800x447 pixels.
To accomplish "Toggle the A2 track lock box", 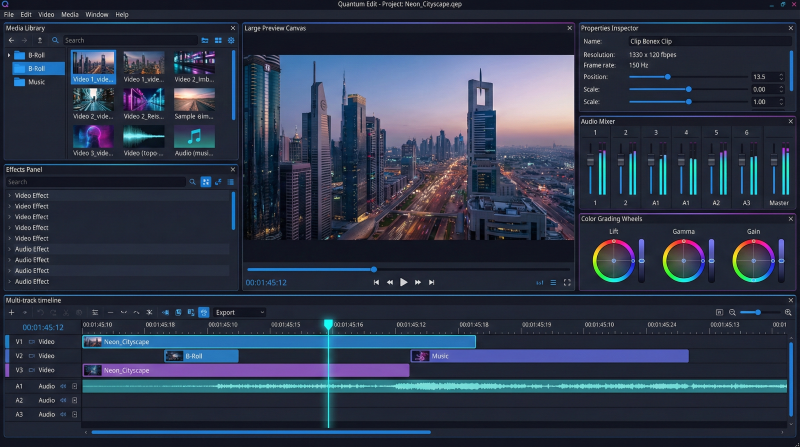I will coord(74,400).
